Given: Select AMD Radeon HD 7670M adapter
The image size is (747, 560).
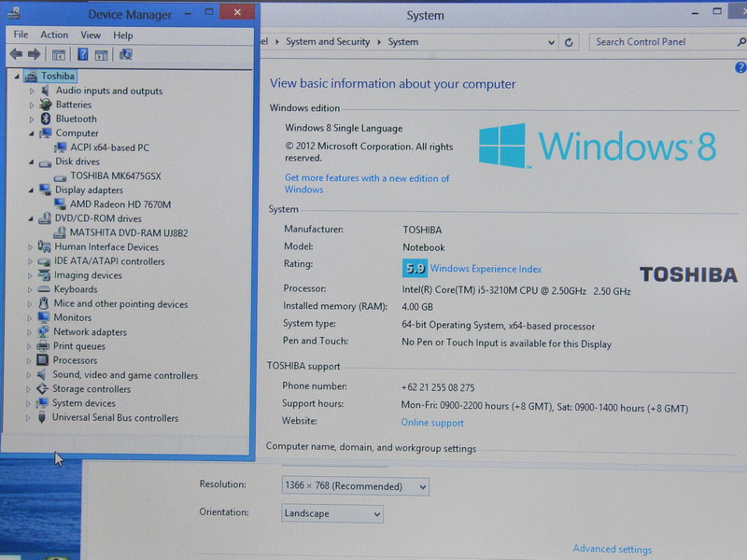Looking at the screenshot, I should (120, 204).
